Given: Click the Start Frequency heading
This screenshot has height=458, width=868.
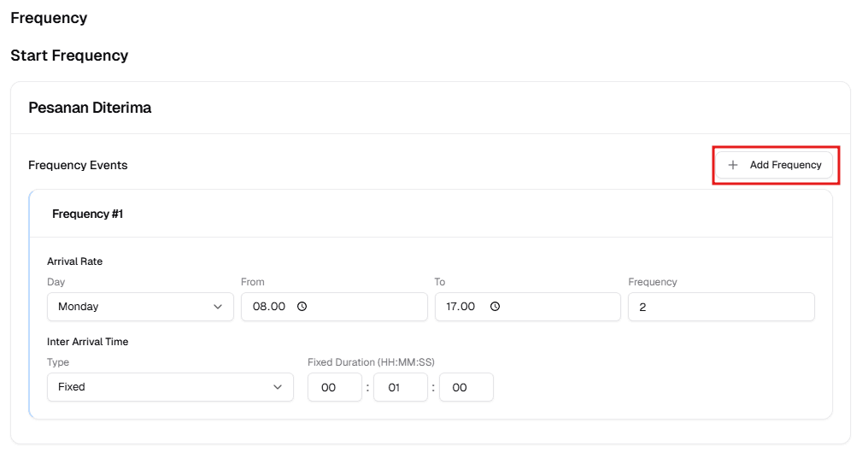Looking at the screenshot, I should (69, 56).
